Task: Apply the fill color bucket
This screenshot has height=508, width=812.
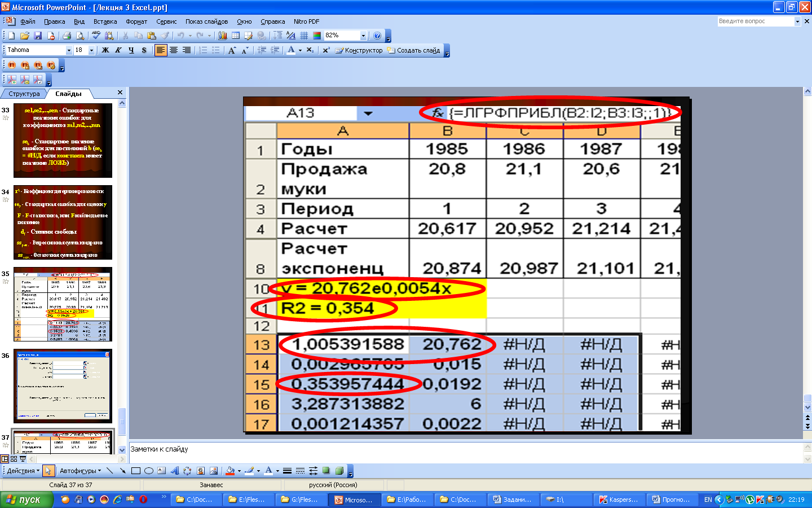Action: click(x=230, y=471)
